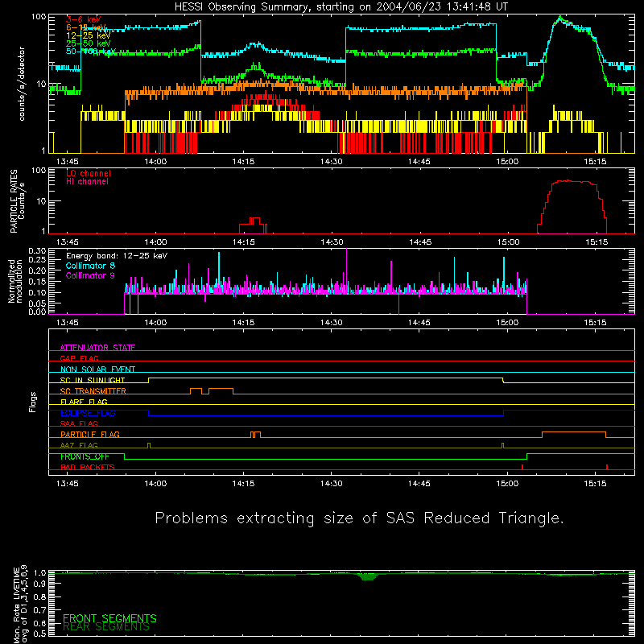Click the LO channel legend label

[89, 173]
